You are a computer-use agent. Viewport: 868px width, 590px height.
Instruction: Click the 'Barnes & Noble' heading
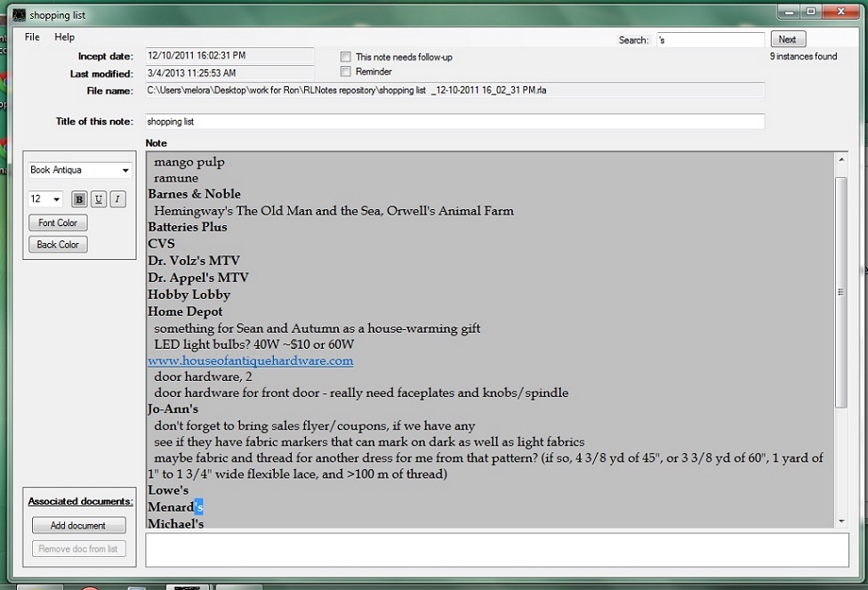(194, 194)
